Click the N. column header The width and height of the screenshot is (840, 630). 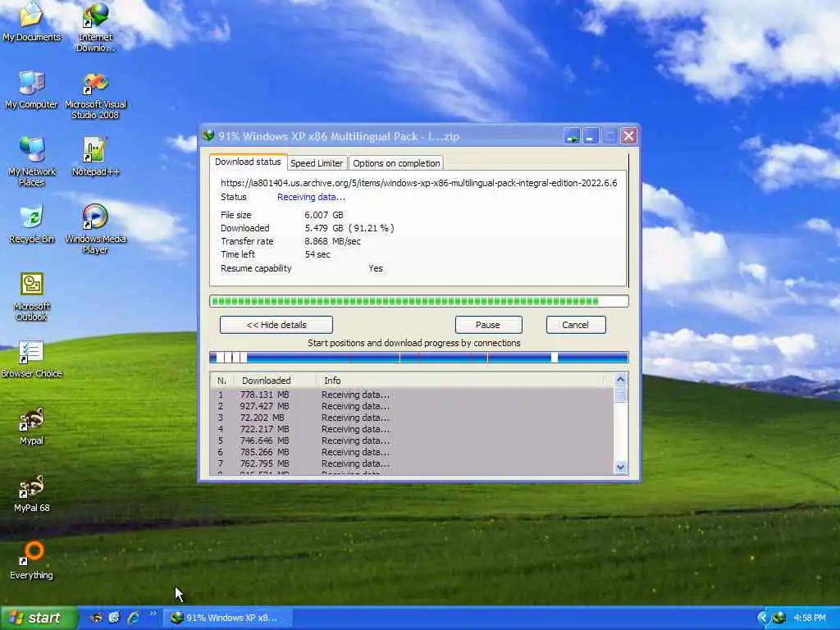pos(222,381)
